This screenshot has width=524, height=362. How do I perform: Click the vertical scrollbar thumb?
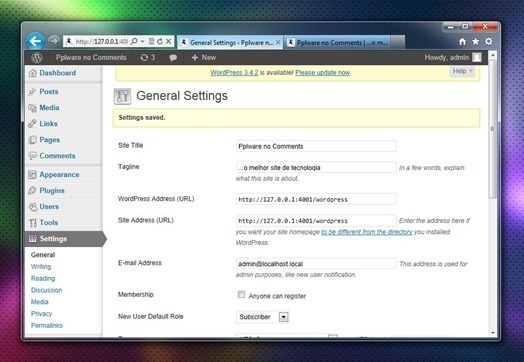(492, 129)
